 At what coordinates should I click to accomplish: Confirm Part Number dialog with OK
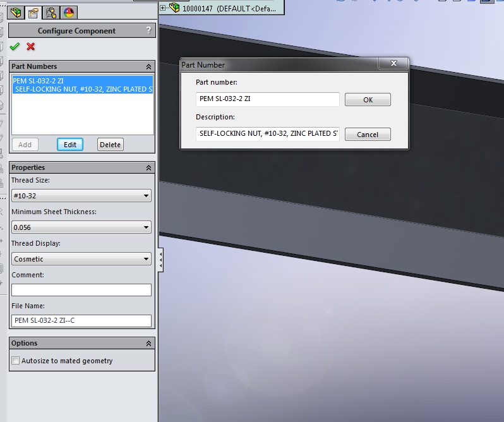pyautogui.click(x=368, y=100)
